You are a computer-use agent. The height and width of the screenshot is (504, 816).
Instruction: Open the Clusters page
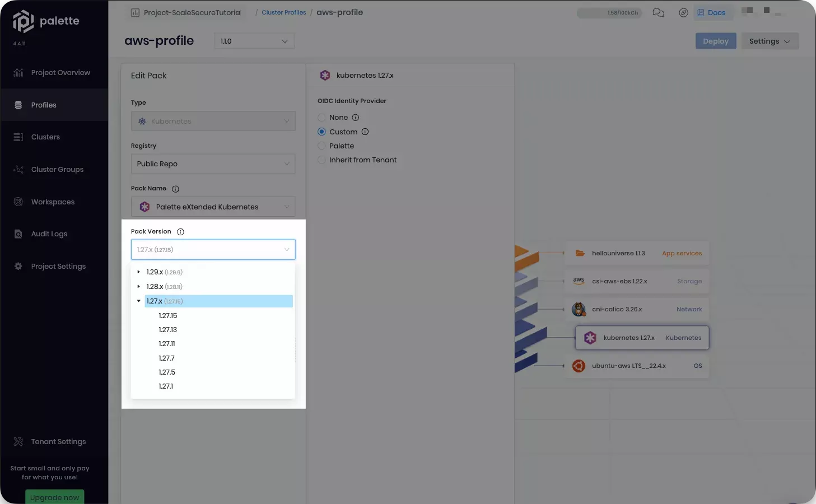[54, 137]
